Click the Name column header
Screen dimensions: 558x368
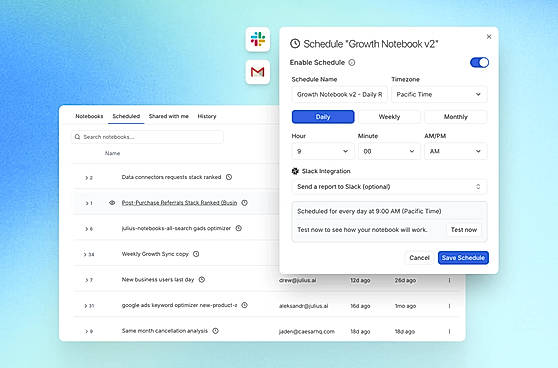(112, 153)
